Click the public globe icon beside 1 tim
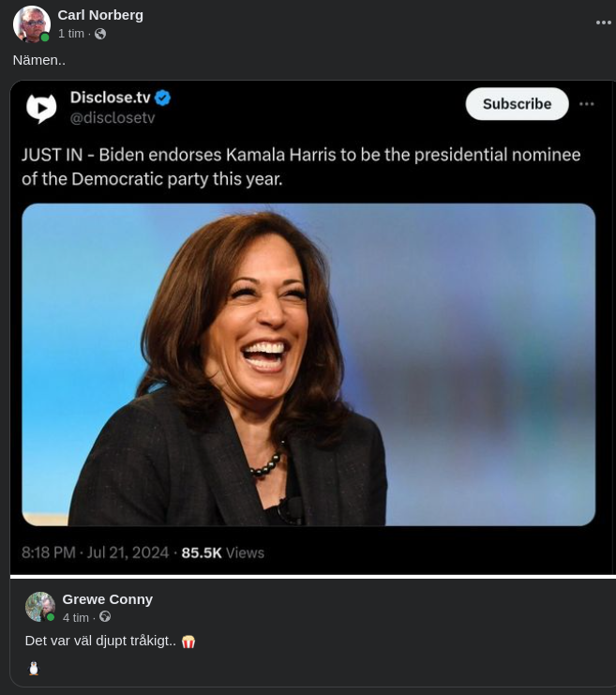 pos(100,34)
